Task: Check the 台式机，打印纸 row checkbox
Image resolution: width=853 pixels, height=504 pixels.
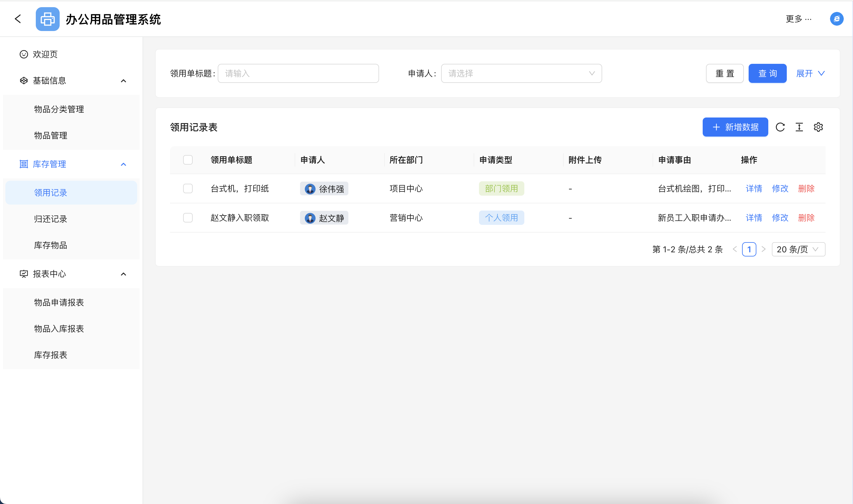Action: pos(188,188)
